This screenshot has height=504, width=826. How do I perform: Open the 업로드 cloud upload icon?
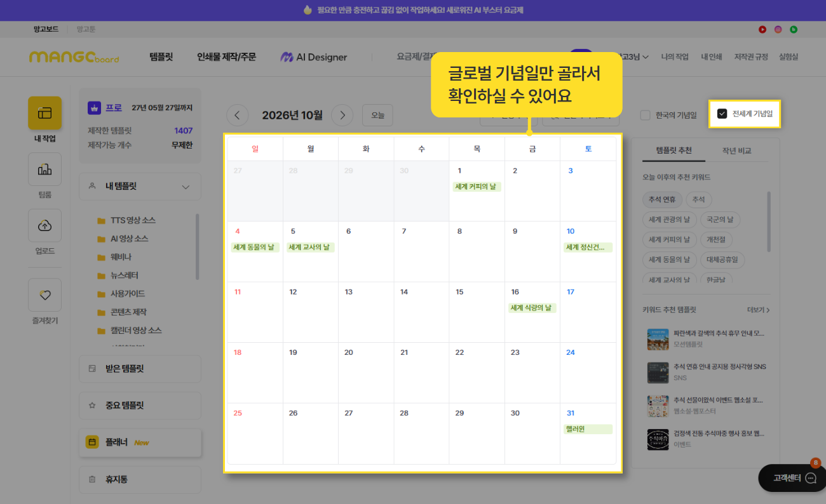click(x=44, y=225)
